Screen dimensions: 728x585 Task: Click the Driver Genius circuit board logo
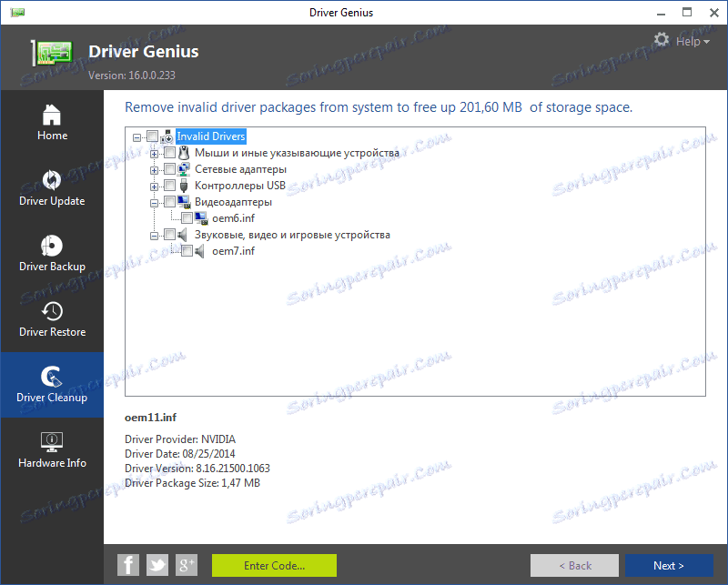click(x=52, y=52)
